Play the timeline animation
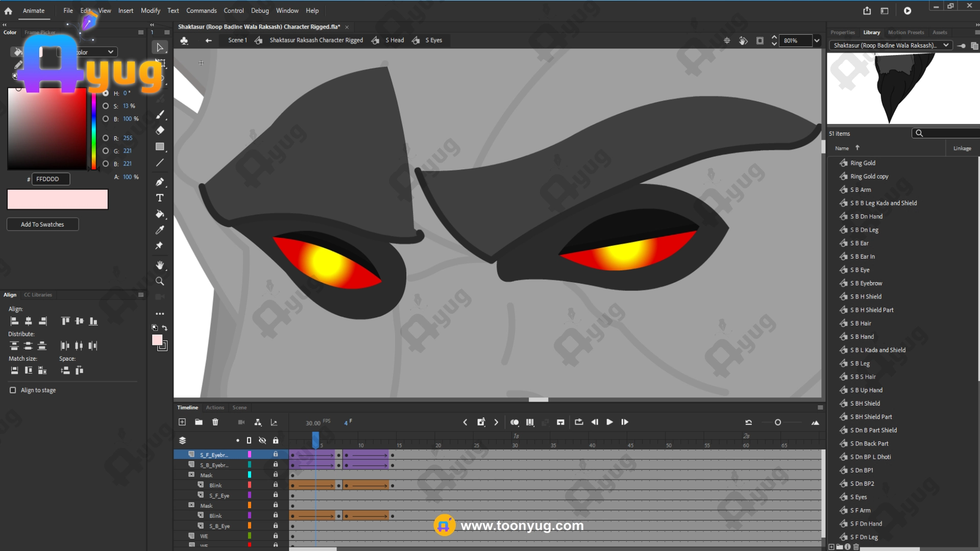This screenshot has height=551, width=980. [x=609, y=422]
